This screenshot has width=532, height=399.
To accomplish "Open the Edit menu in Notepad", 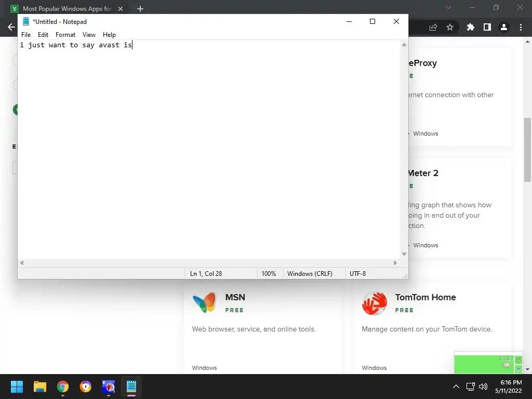I will [43, 35].
